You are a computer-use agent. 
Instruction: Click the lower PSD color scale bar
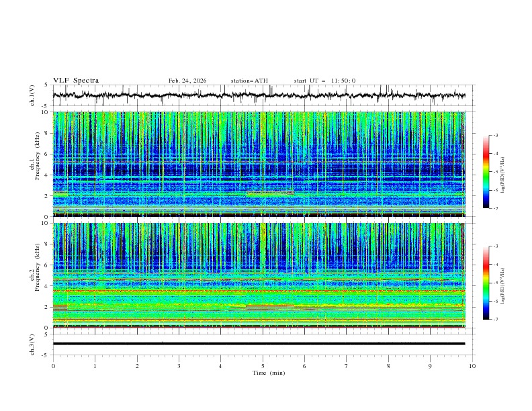(486, 283)
